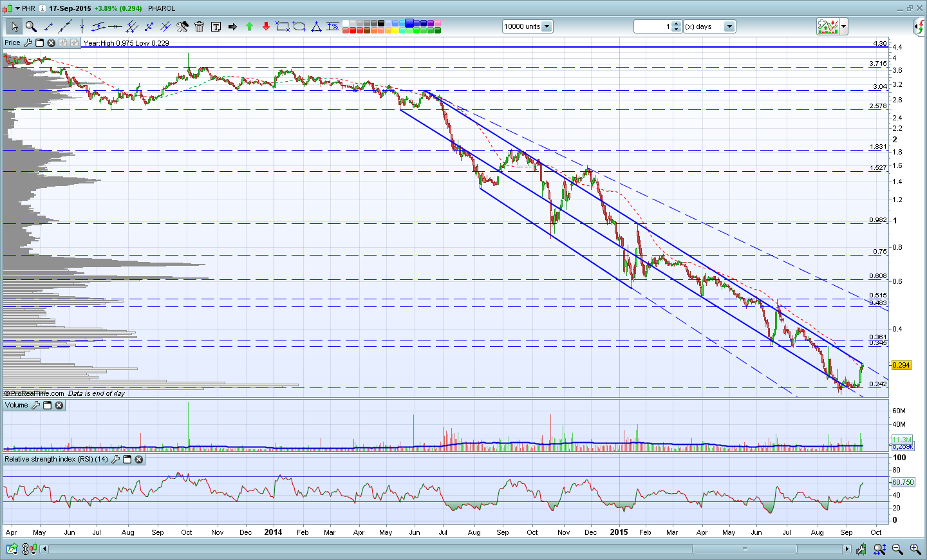Increase the timeframe period value
This screenshot has width=927, height=560.
(676, 24)
